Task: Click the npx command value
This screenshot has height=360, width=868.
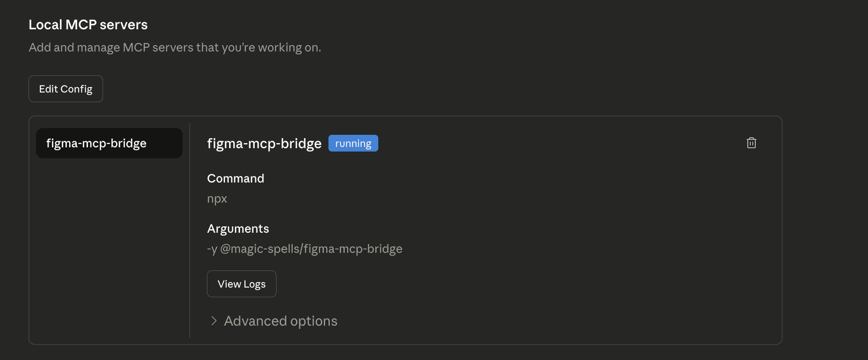Action: click(x=217, y=198)
